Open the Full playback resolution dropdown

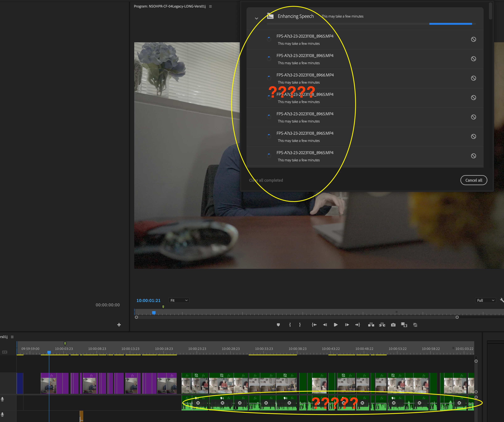coord(485,300)
